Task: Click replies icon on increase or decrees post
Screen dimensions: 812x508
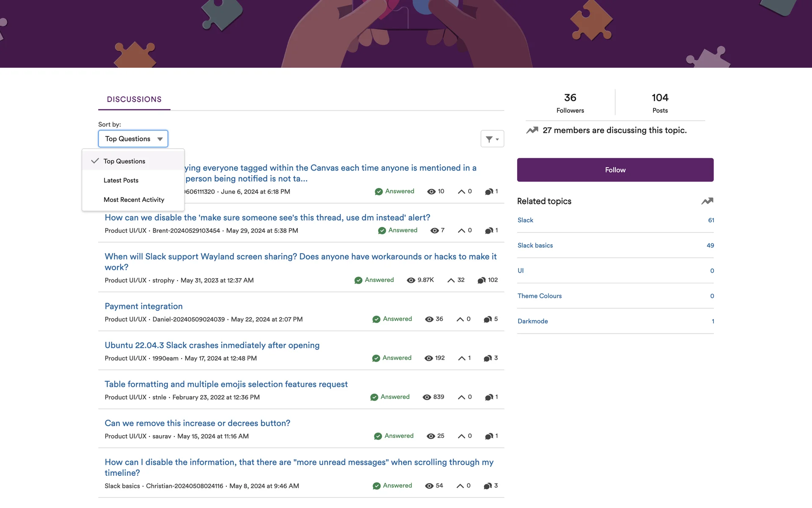Action: tap(488, 436)
